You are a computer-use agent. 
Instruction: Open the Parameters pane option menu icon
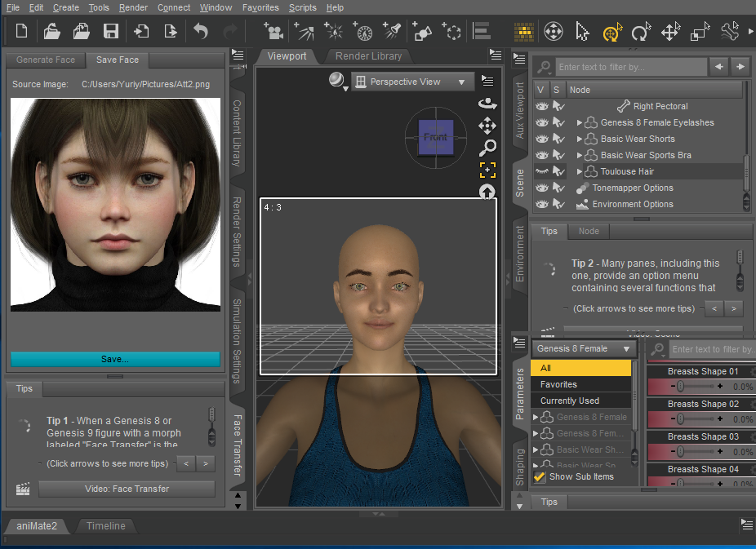pyautogui.click(x=519, y=343)
